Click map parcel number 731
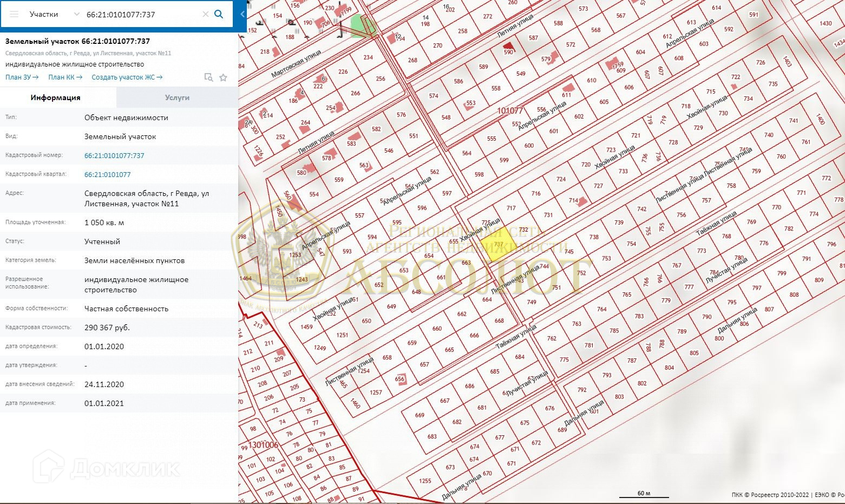 point(548,215)
